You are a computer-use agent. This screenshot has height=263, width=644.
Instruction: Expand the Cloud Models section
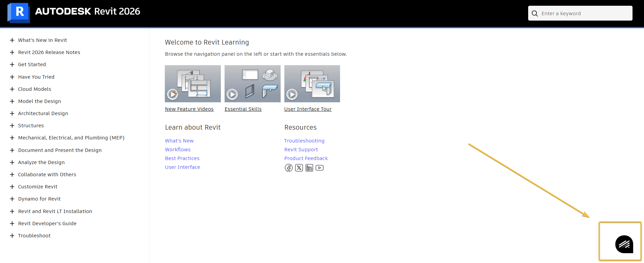tap(12, 89)
